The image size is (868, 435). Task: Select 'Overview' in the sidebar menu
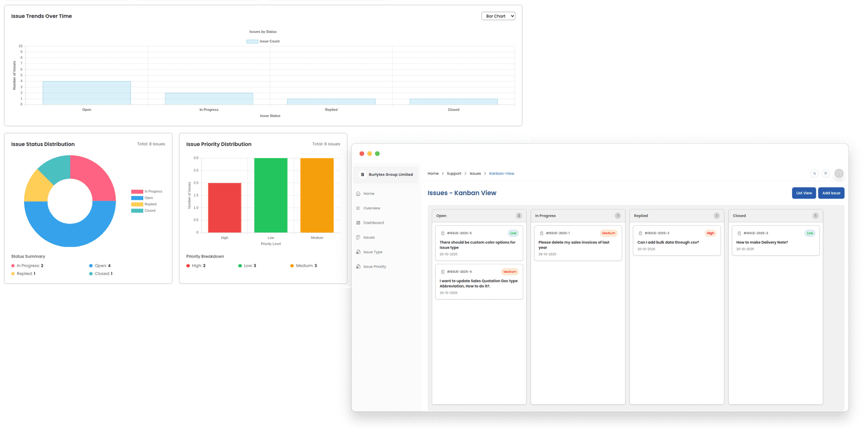372,208
